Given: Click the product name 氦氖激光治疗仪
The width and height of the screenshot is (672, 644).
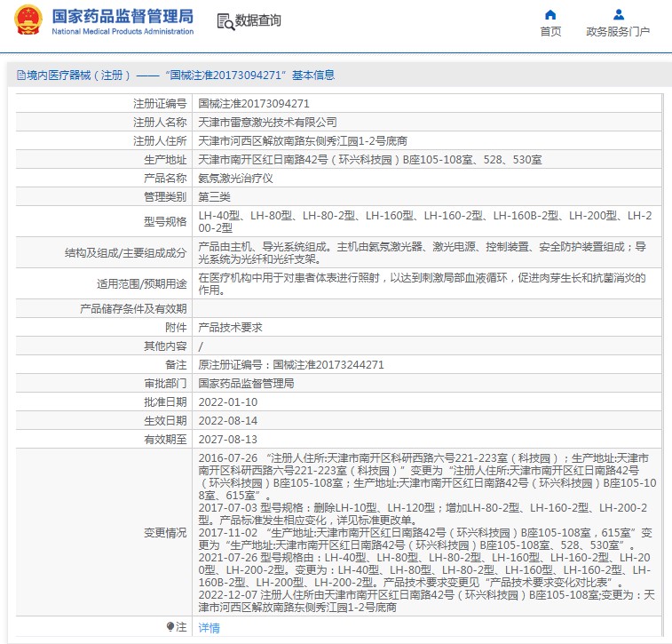Looking at the screenshot, I should 235,178.
